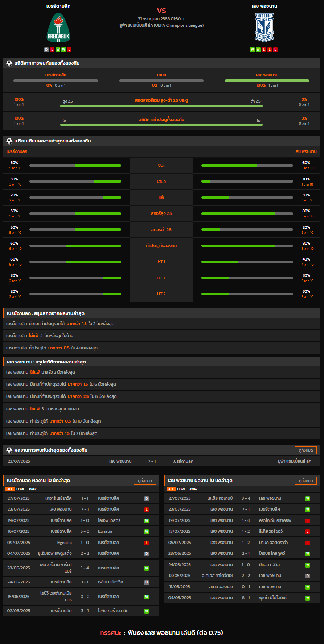
Task: Select HOME tab in Lech Poznan last 10 matches
Action: click(182, 489)
